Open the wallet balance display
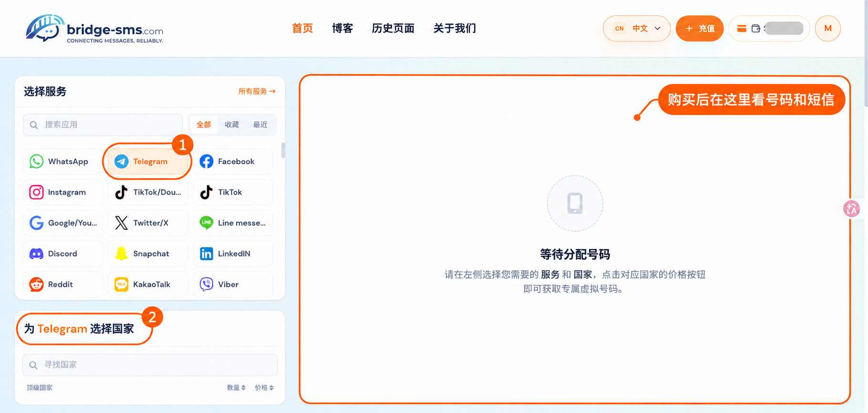The width and height of the screenshot is (868, 413). (769, 29)
